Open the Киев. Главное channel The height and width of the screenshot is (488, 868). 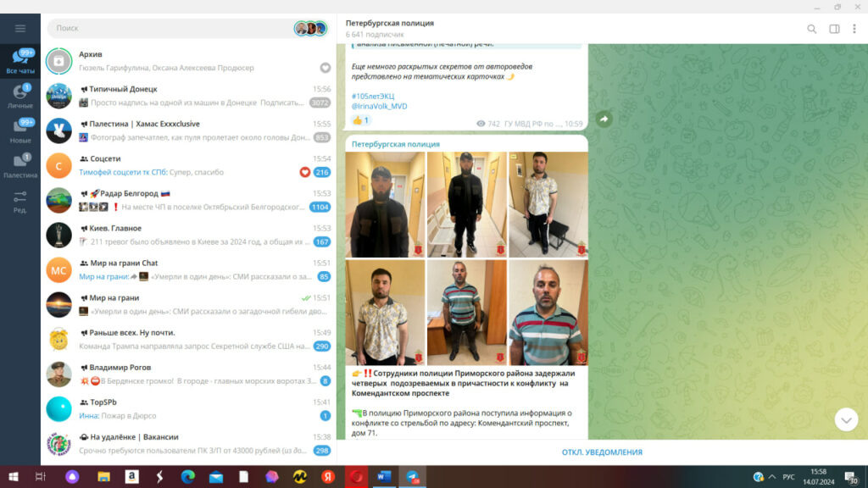[188, 236]
